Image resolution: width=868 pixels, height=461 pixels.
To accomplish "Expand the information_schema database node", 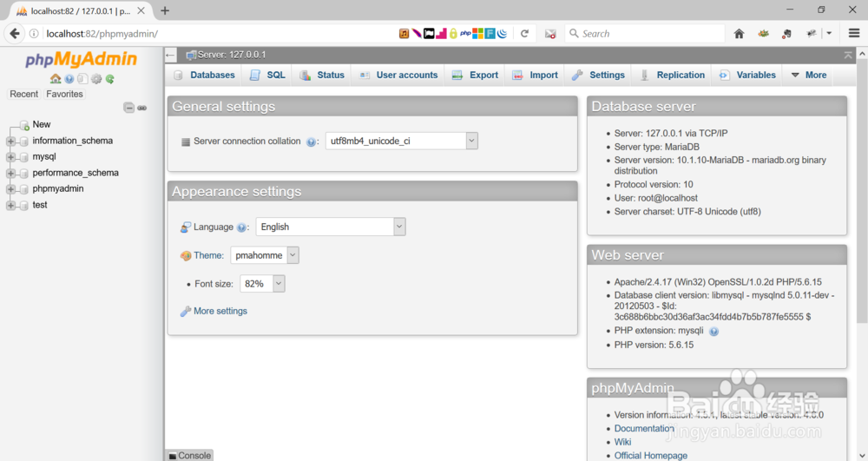I will 10,142.
